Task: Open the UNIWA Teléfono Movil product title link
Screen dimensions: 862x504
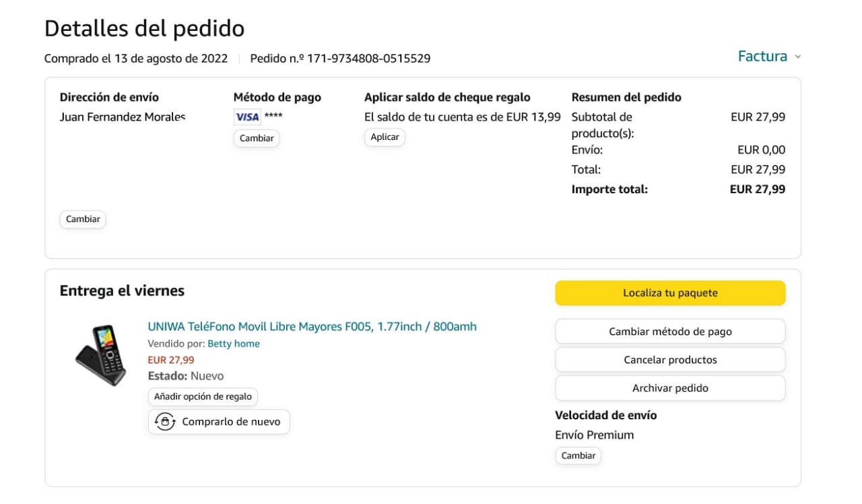Action: [312, 326]
